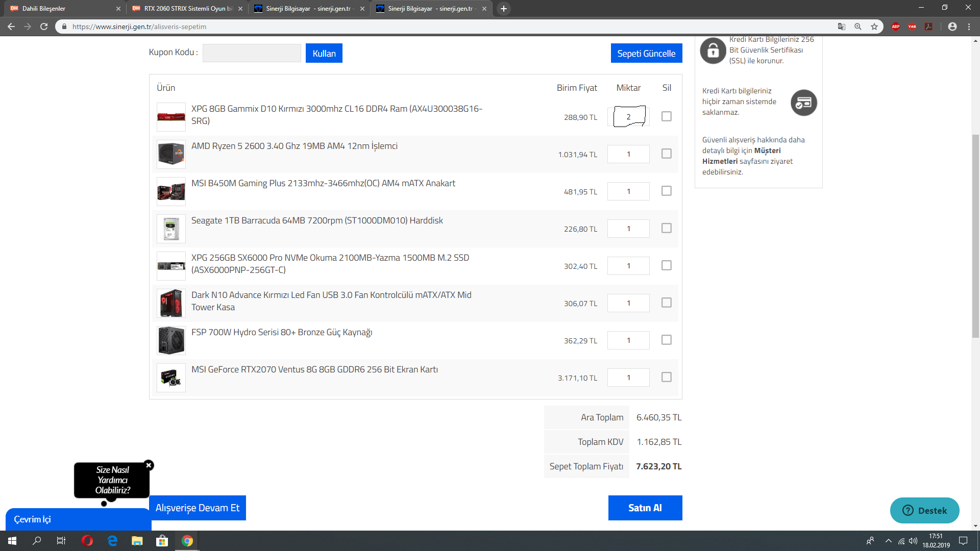Click the browser address bar URL
The image size is (980, 551).
139,27
